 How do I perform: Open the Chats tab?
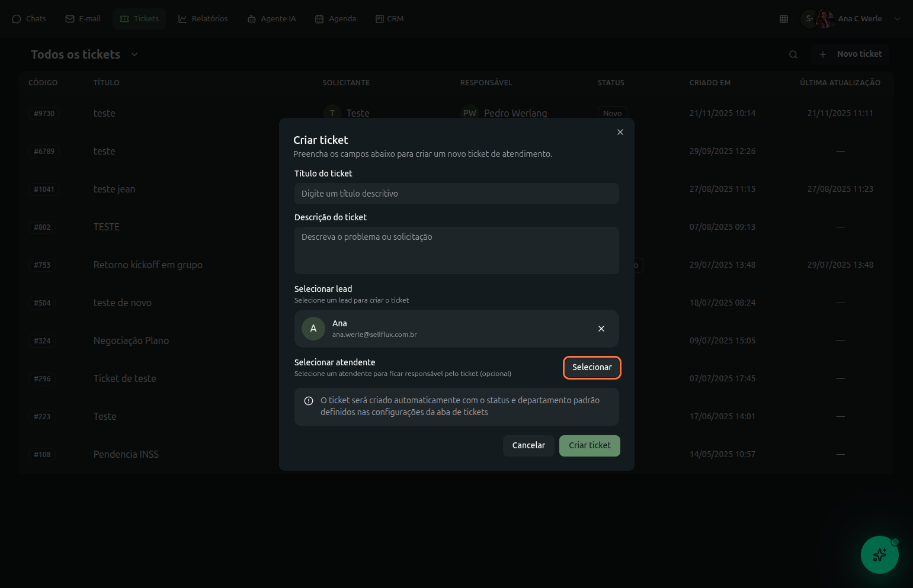(29, 19)
